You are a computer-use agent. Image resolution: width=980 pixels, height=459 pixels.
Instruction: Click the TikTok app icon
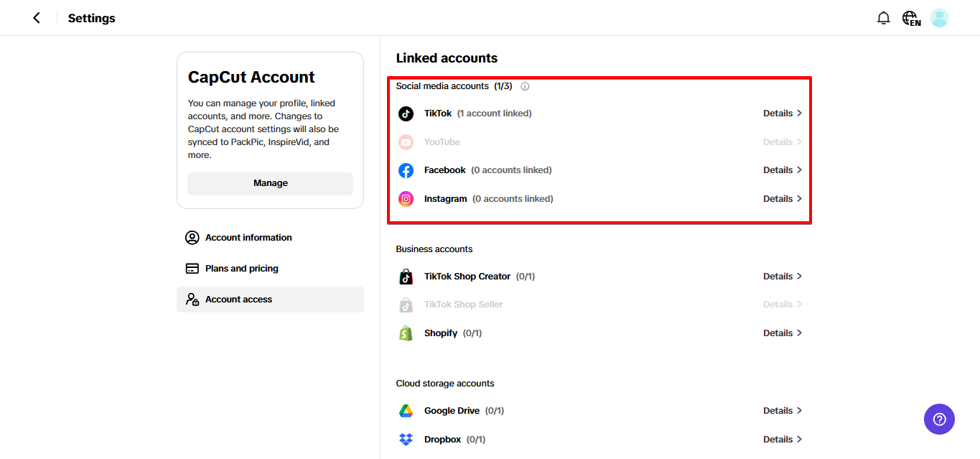click(406, 113)
